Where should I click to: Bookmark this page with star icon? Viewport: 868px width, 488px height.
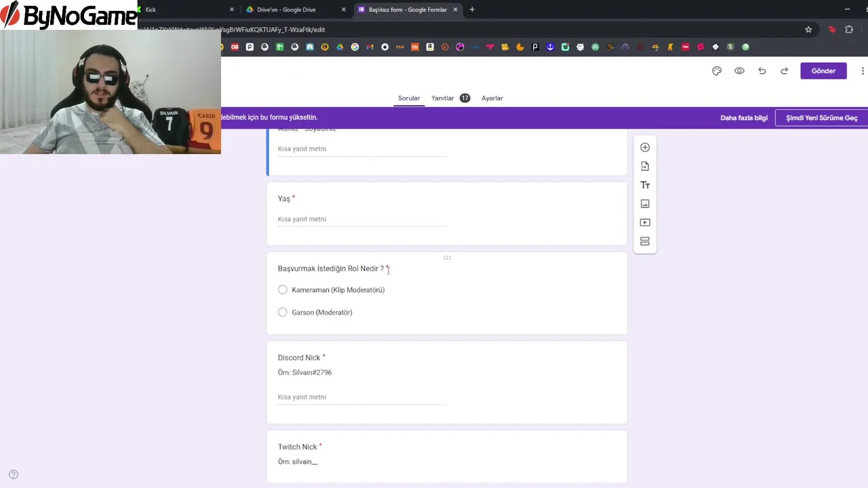[x=808, y=29]
